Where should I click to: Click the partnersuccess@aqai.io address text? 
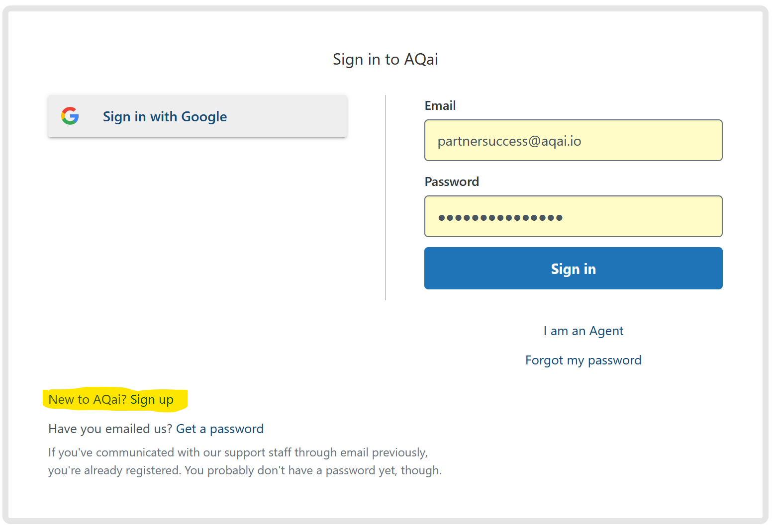(509, 141)
